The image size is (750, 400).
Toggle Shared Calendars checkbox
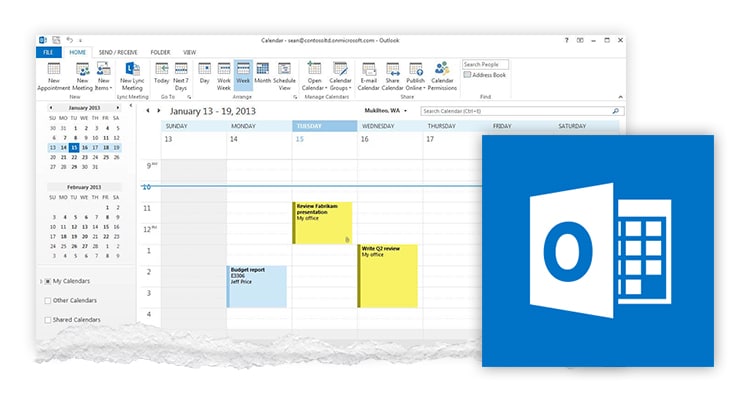coord(47,320)
